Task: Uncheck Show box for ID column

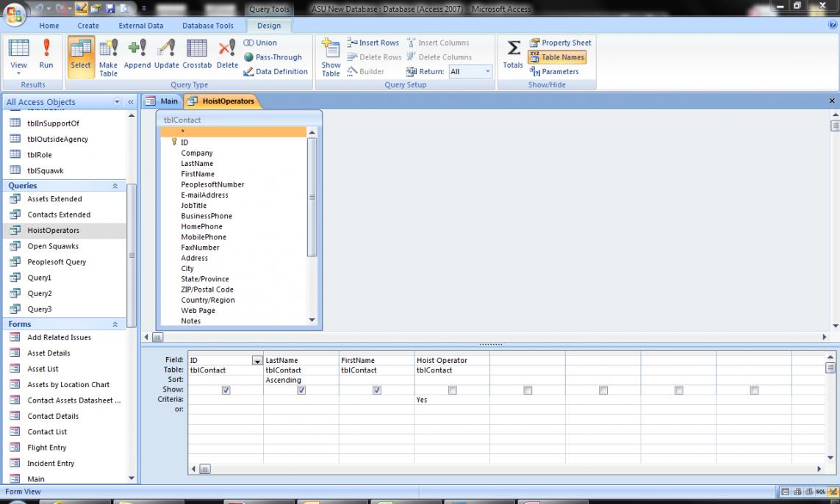Action: pos(226,390)
